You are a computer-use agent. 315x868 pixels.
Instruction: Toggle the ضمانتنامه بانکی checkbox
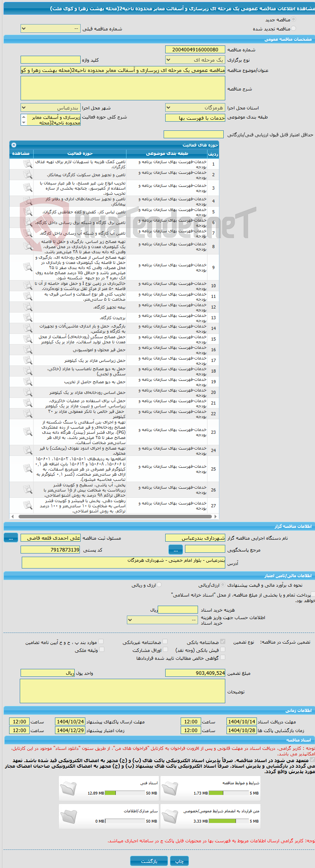tap(223, 642)
